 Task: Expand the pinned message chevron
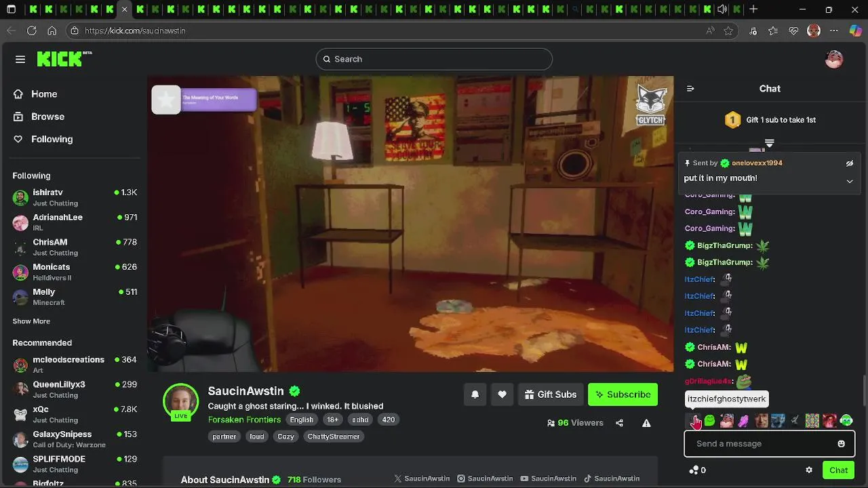coord(849,181)
